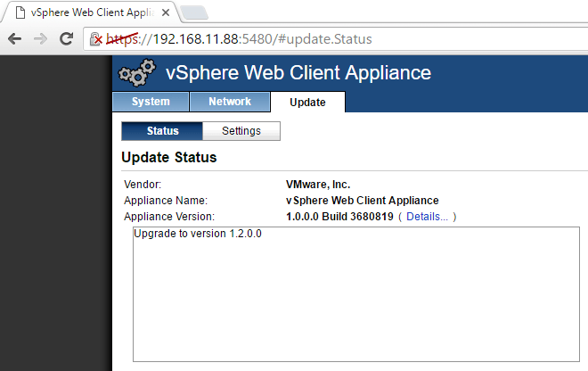Click the Vendor: label
The width and height of the screenshot is (588, 371).
pos(143,185)
